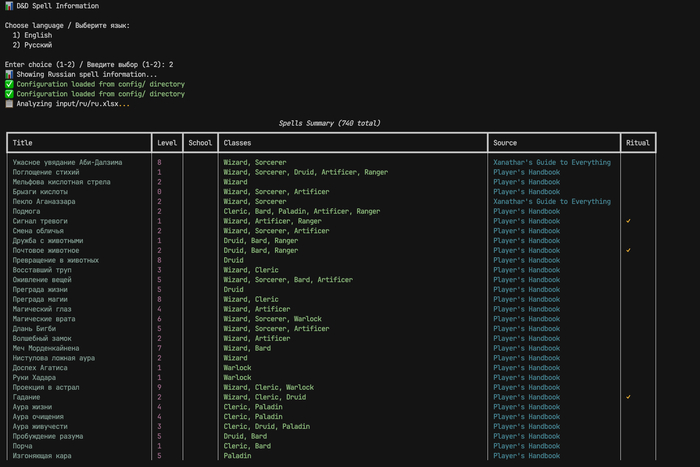
Task: Click level '0' in the Брызги кислоты row
Action: 159,192
